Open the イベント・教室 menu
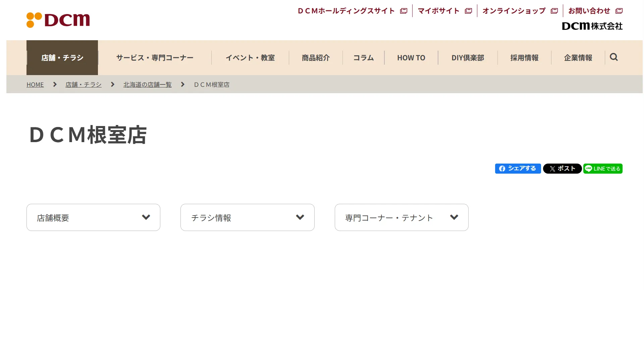Viewport: 644px width, 362px height. coord(250,58)
